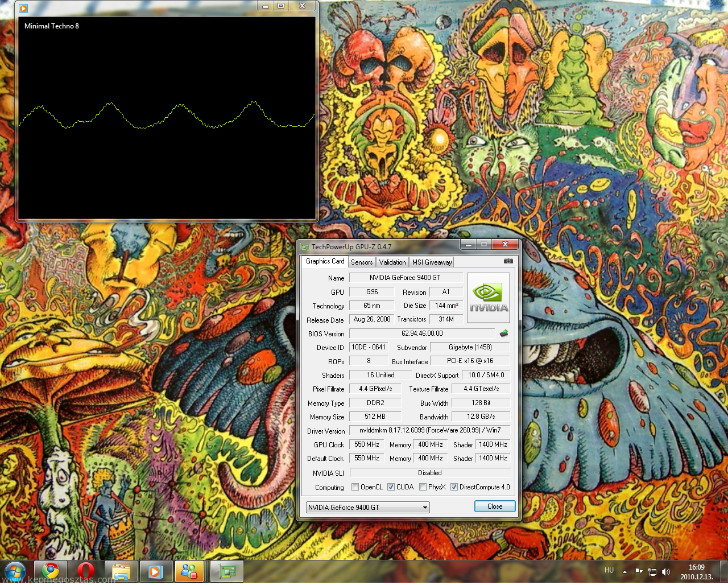Image resolution: width=728 pixels, height=585 pixels.
Task: Click the Shaders field 16 Unified
Action: tap(380, 375)
